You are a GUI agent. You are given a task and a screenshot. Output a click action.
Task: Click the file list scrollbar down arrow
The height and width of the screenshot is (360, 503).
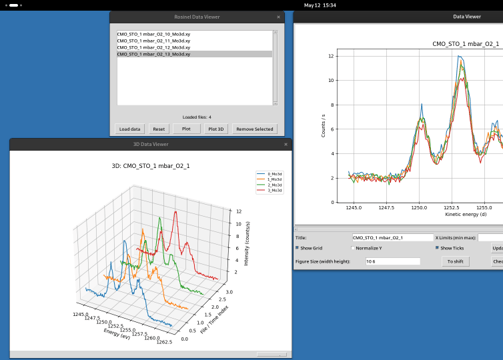tap(275, 104)
